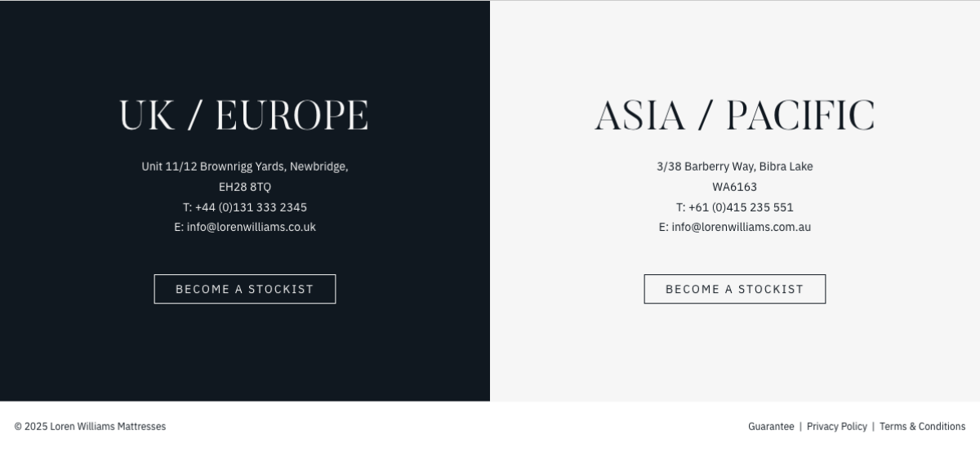Click the separator between Guarantee and Privacy Policy

800,426
